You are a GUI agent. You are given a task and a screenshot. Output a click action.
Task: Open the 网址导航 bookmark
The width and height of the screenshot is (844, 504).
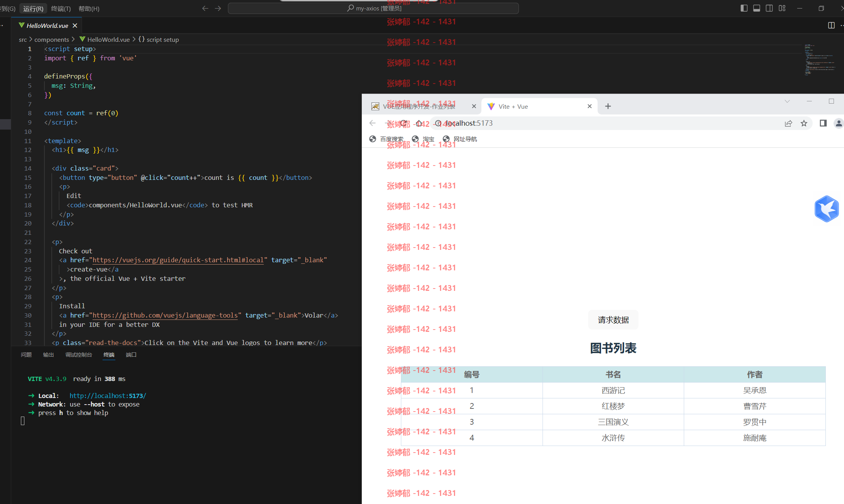pyautogui.click(x=460, y=139)
